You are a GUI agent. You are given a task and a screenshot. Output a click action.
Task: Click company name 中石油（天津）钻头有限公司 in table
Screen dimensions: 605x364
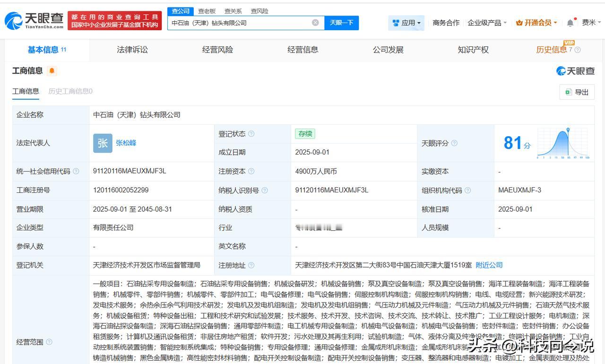pos(137,115)
